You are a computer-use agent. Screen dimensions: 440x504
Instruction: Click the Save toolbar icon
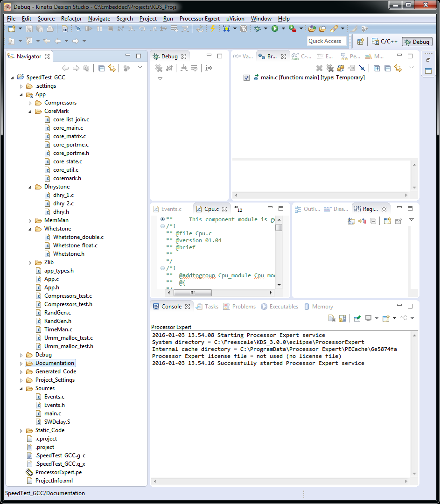(x=29, y=28)
